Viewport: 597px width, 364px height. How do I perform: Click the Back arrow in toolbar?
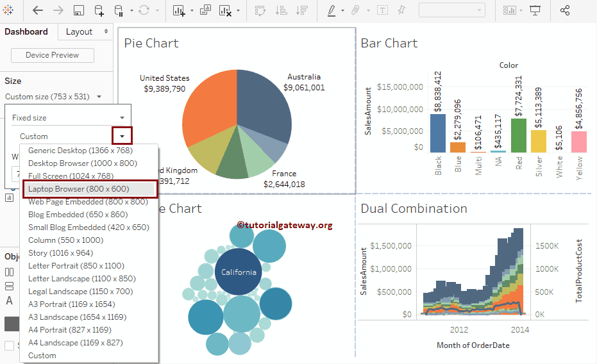click(38, 10)
